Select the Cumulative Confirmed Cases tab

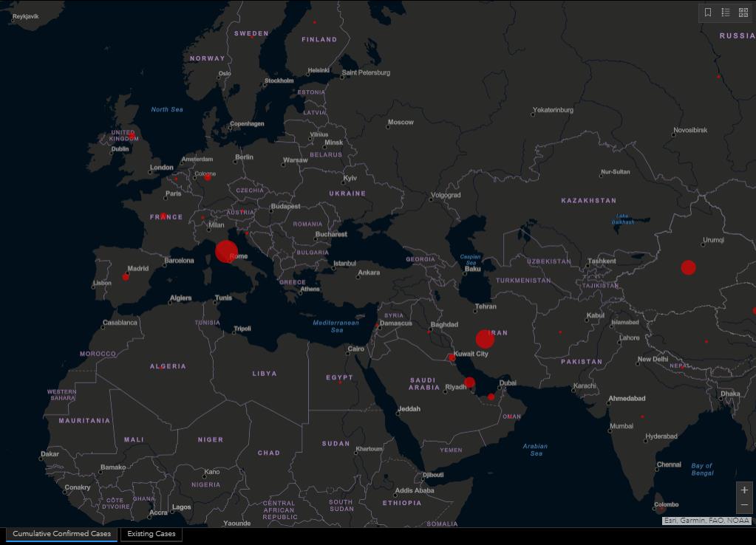(x=61, y=534)
